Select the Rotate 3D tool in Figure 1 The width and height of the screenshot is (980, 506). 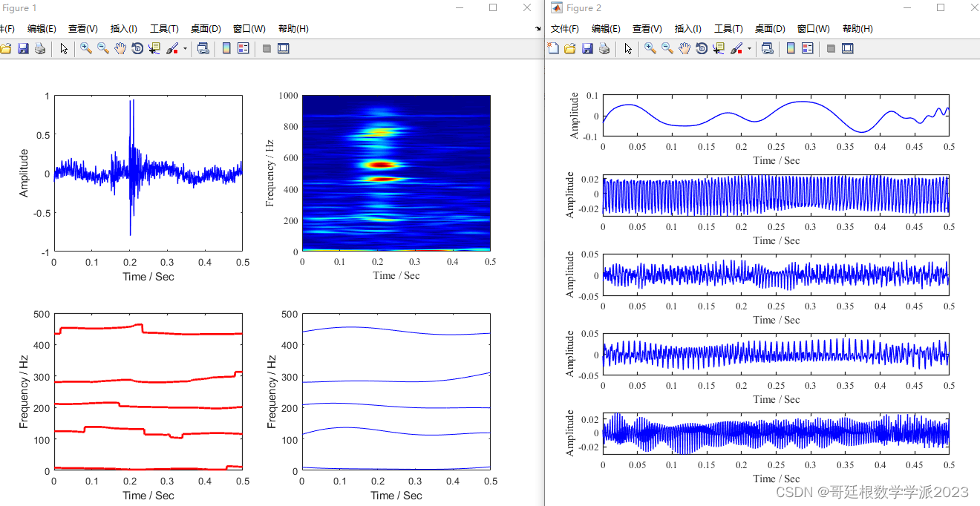coord(137,48)
